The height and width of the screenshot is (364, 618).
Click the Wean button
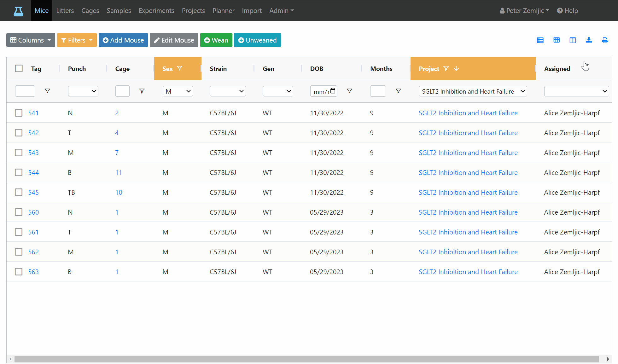point(216,40)
